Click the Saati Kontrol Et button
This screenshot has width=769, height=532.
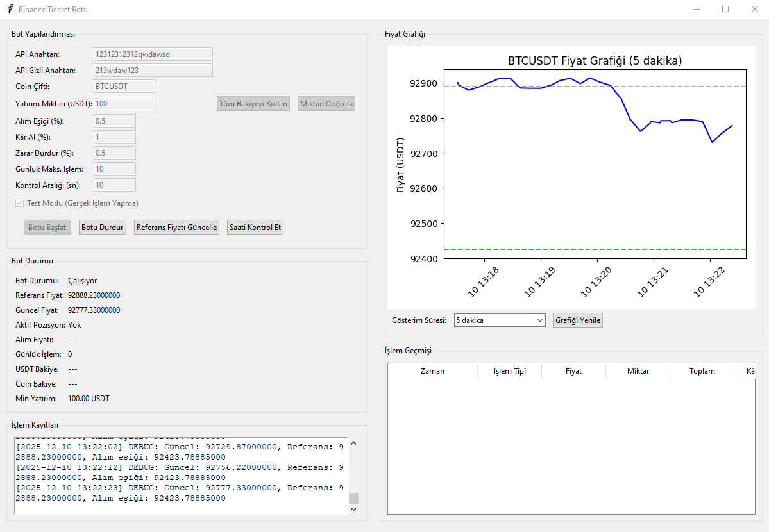pyautogui.click(x=255, y=228)
